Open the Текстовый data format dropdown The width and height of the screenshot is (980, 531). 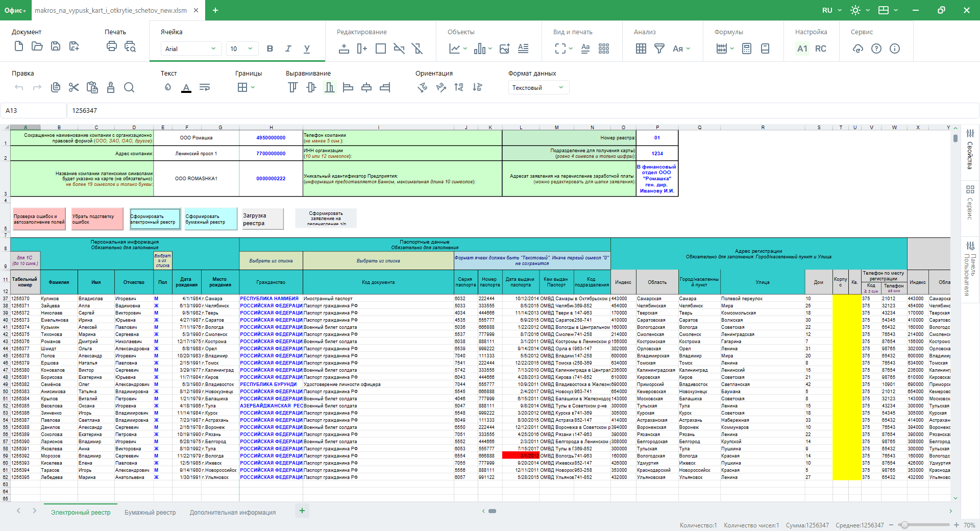[x=538, y=88]
